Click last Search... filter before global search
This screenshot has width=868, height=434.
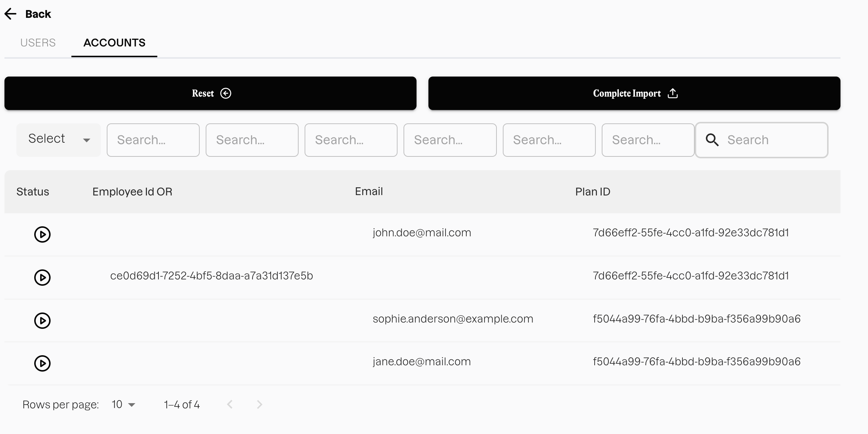point(647,140)
